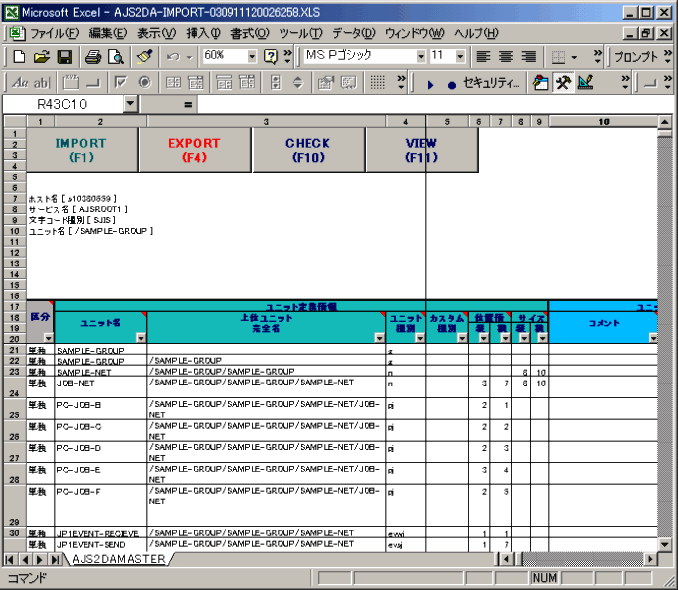
Task: Open the ツール(T) menu
Action: click(x=301, y=33)
